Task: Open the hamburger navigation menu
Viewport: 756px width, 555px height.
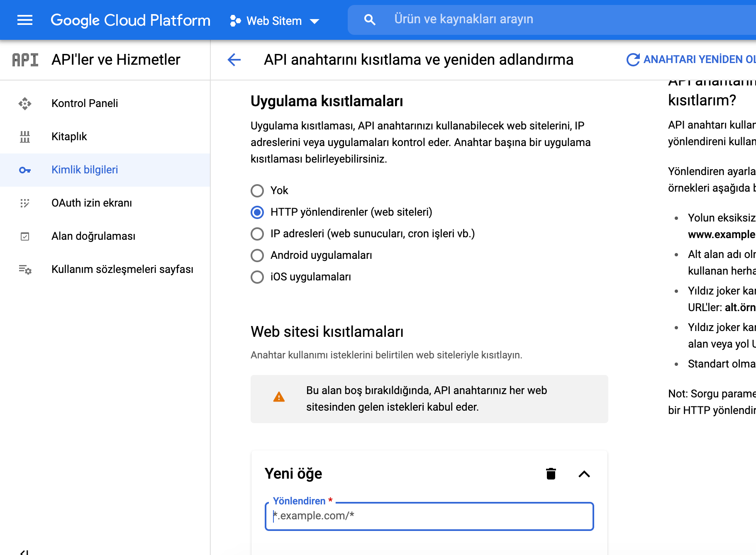Action: [25, 20]
